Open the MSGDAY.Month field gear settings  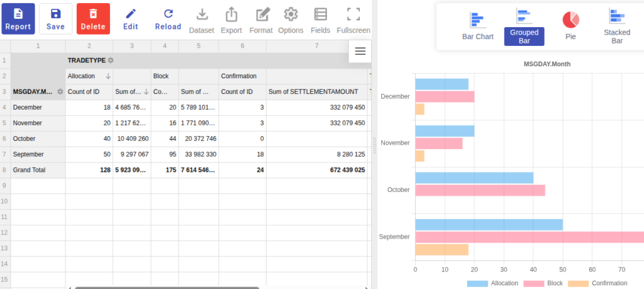(60, 92)
